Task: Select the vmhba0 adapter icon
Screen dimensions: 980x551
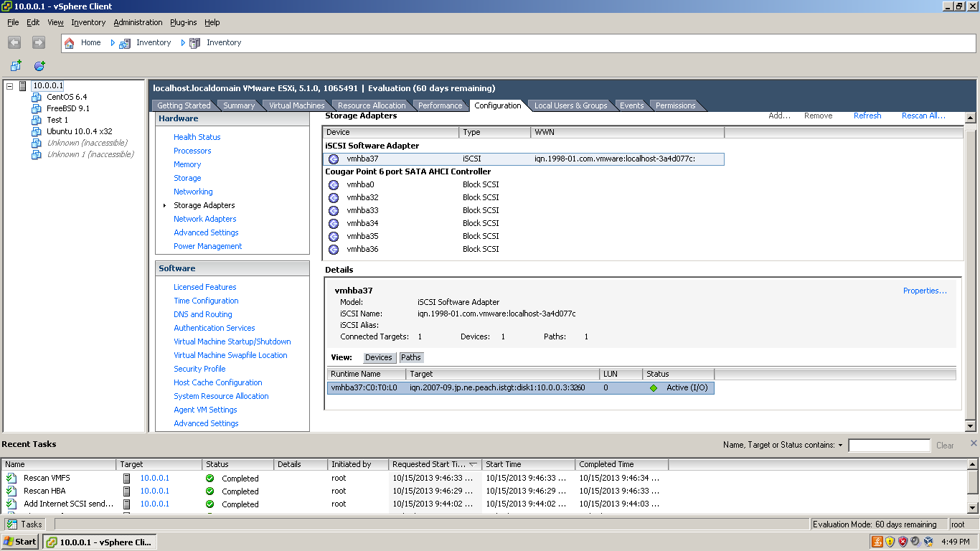Action: tap(334, 185)
